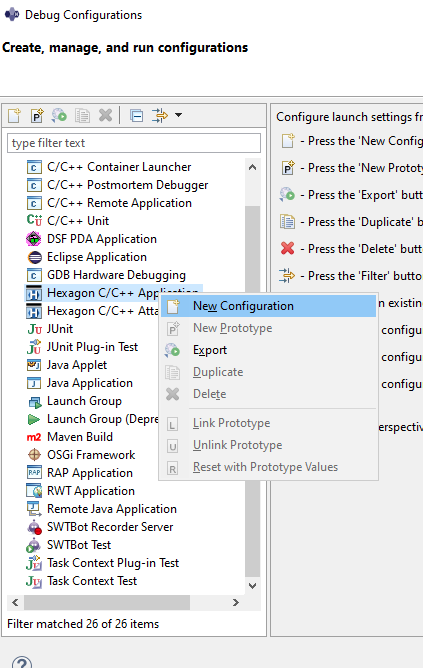Click the horizontal scrollbar right arrow
The height and width of the screenshot is (668, 423).
tap(236, 602)
